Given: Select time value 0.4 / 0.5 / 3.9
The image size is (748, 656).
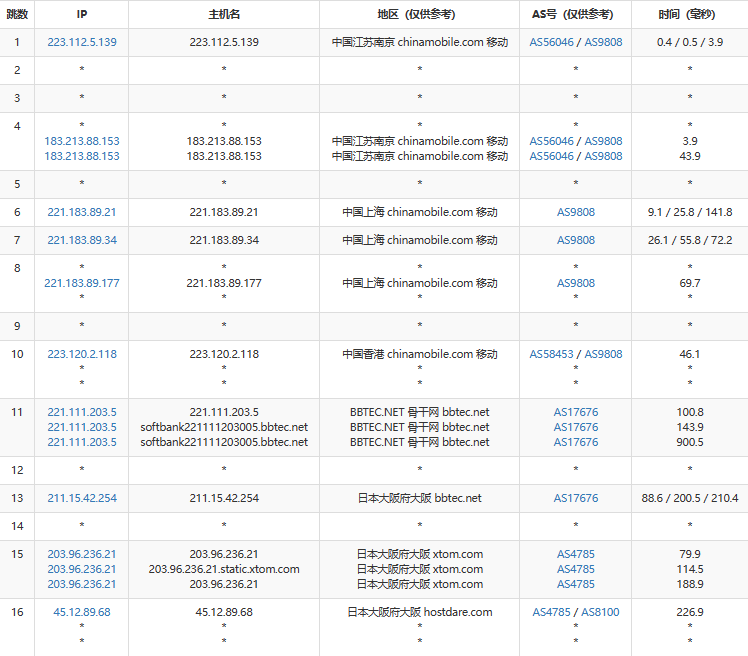Looking at the screenshot, I should pos(690,42).
